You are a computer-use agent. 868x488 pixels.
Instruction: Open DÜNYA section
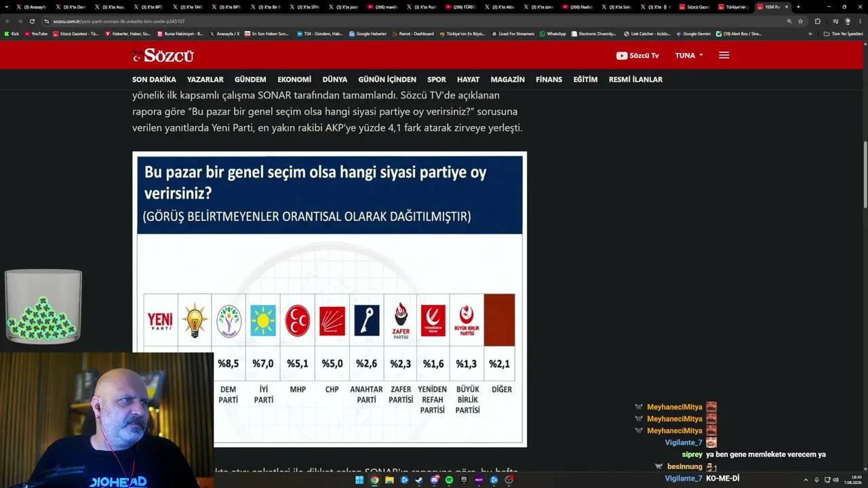click(x=334, y=79)
